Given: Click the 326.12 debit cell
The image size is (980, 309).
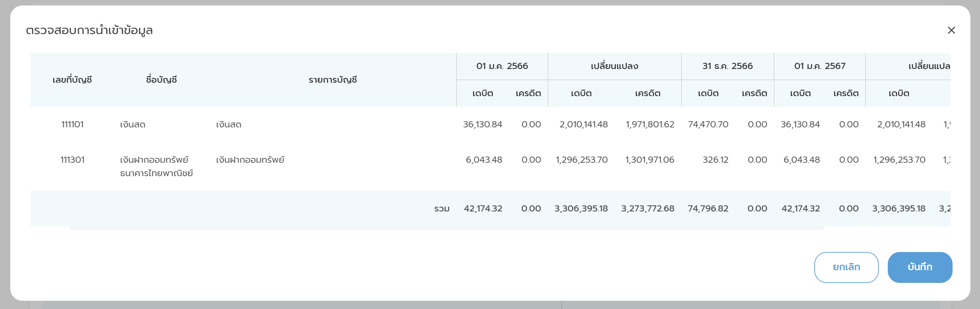Looking at the screenshot, I should click(715, 160).
